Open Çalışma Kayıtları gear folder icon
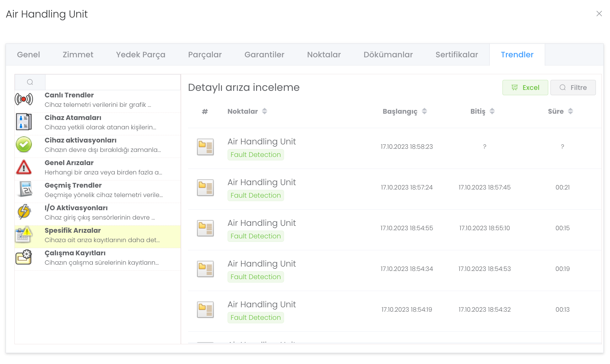This screenshot has height=364, width=610. (24, 257)
